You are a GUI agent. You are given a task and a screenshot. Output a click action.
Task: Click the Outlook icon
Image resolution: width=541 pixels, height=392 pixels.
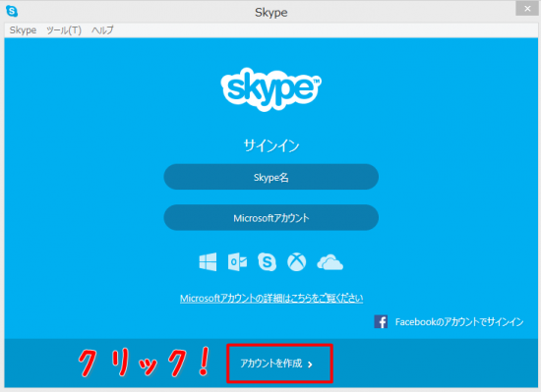click(237, 262)
